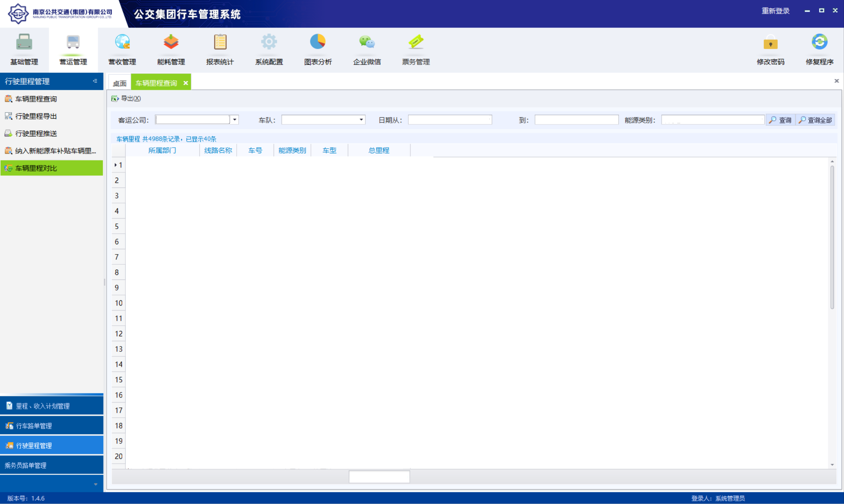Open the 系统配置 settings icon
Viewport: 844px width, 504px height.
(x=269, y=47)
